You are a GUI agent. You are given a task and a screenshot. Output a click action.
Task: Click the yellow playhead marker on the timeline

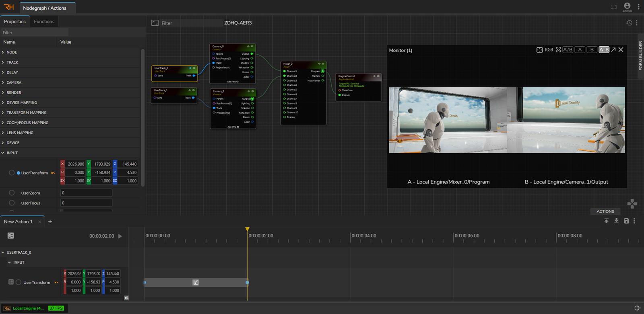coord(247,229)
